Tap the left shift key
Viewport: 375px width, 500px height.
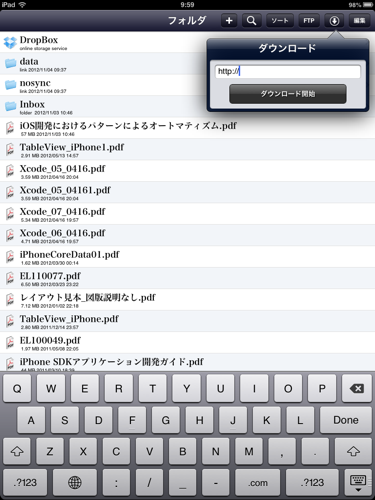(x=17, y=451)
